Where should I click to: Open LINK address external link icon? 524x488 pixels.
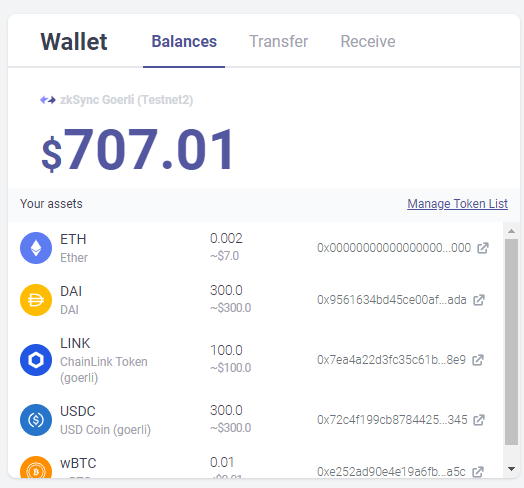pos(478,360)
